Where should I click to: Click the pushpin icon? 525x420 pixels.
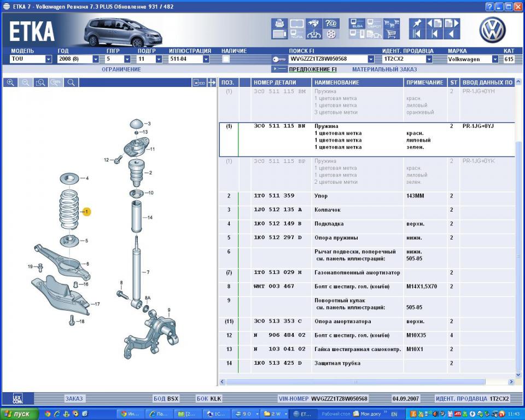[x=417, y=24]
